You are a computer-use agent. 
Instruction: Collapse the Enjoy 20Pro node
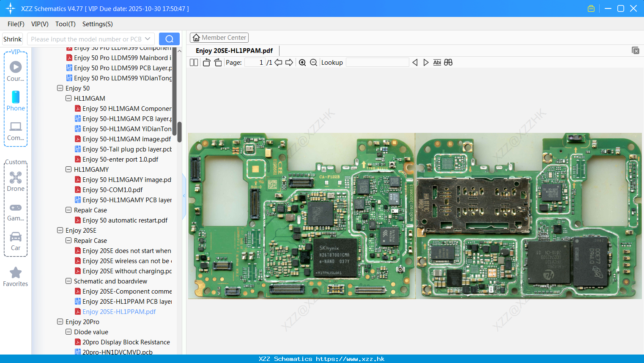point(60,322)
